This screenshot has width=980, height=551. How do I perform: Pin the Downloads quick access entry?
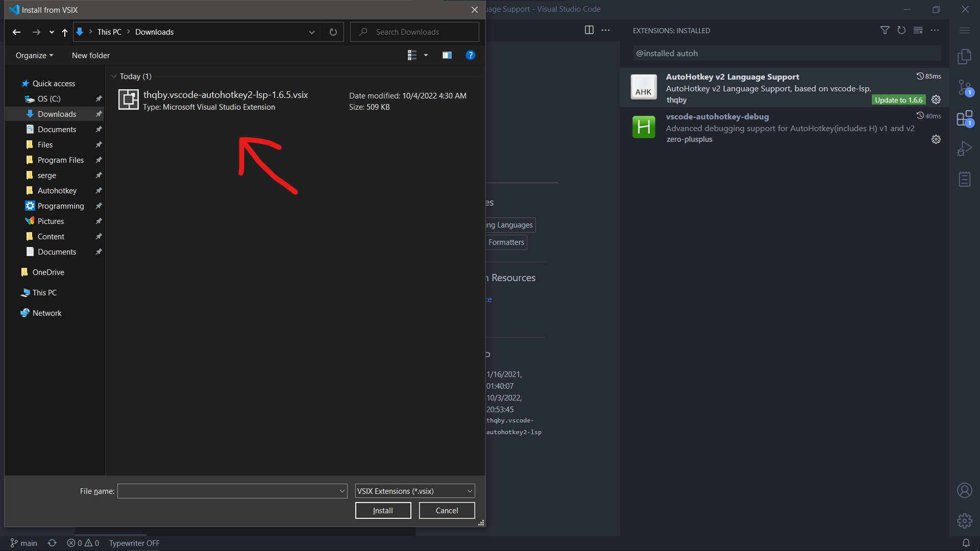99,114
